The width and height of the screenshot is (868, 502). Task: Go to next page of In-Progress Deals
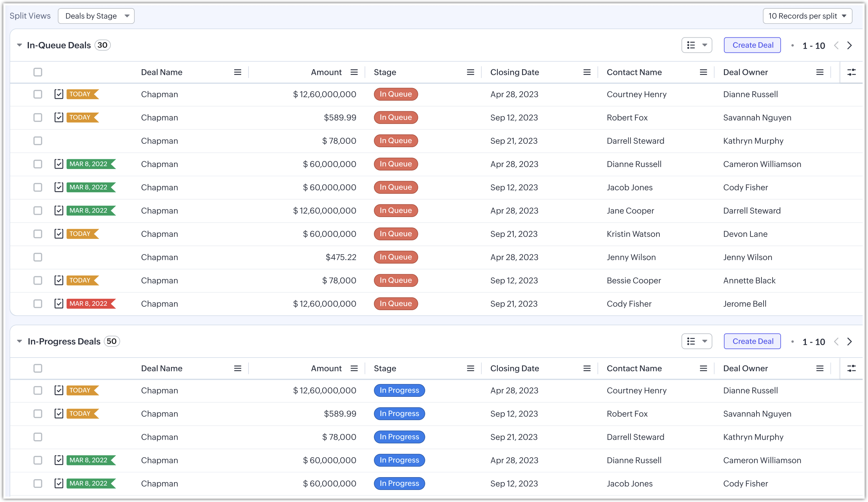[x=850, y=341]
